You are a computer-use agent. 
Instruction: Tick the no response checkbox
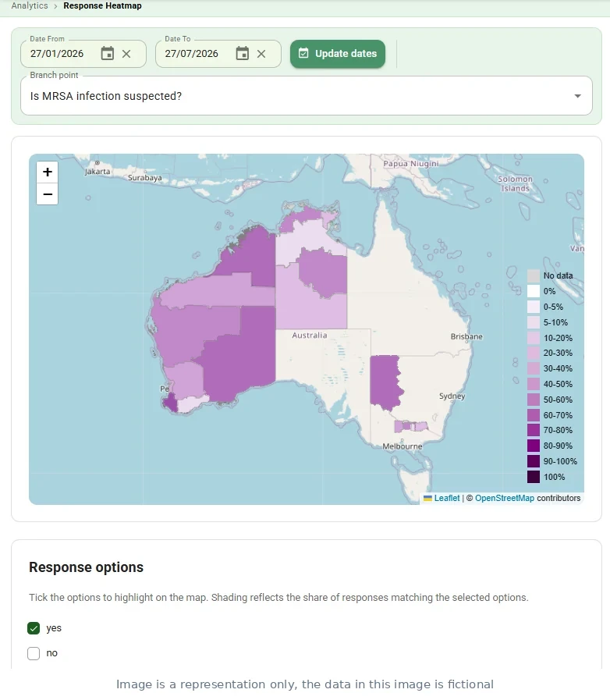click(34, 653)
